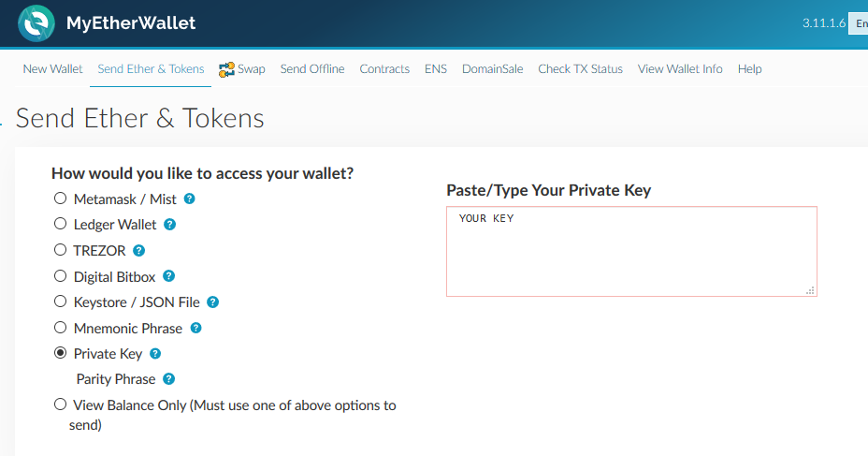
Task: Click the question mark next to TREZOR
Action: 139,250
